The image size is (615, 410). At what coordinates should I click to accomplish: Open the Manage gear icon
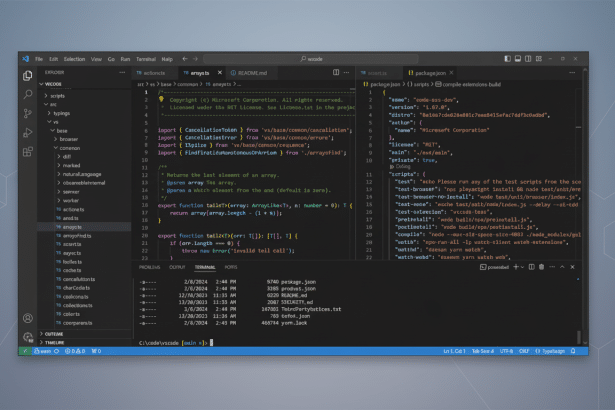tap(27, 337)
